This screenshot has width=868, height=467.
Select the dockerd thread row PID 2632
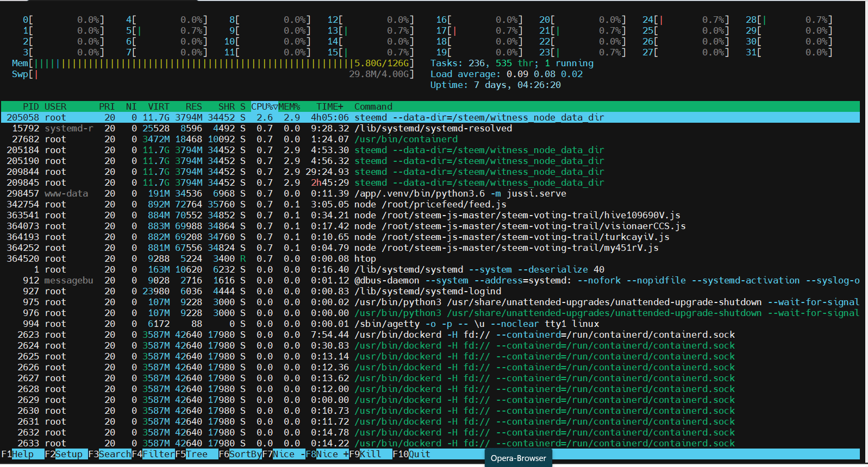[430, 432]
